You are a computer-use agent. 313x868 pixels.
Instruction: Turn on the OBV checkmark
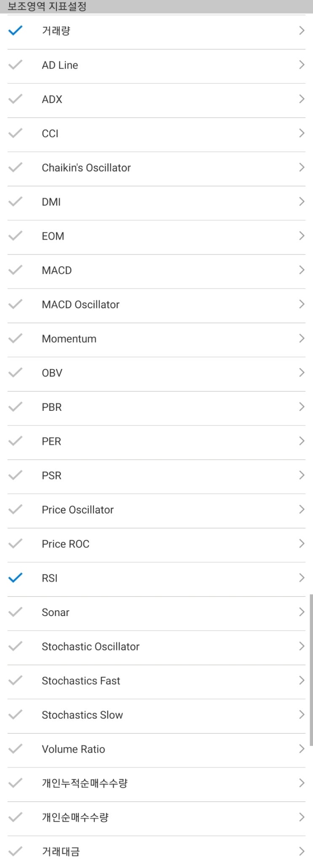click(15, 372)
